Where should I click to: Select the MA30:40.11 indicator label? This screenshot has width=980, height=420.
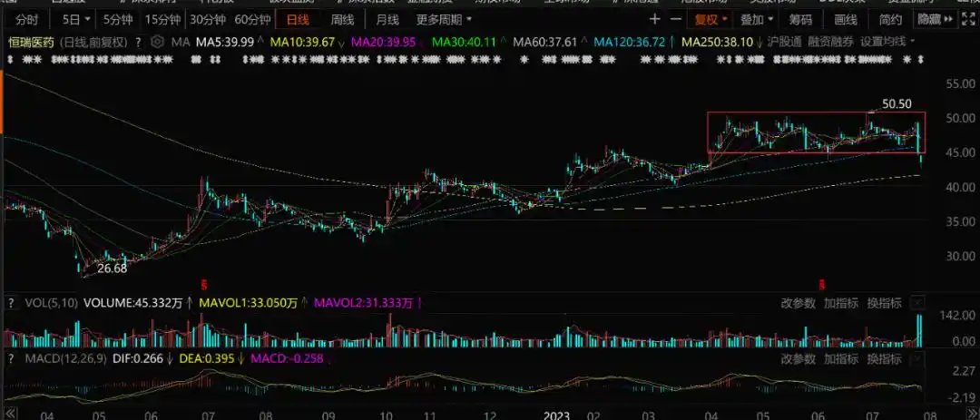click(x=464, y=44)
